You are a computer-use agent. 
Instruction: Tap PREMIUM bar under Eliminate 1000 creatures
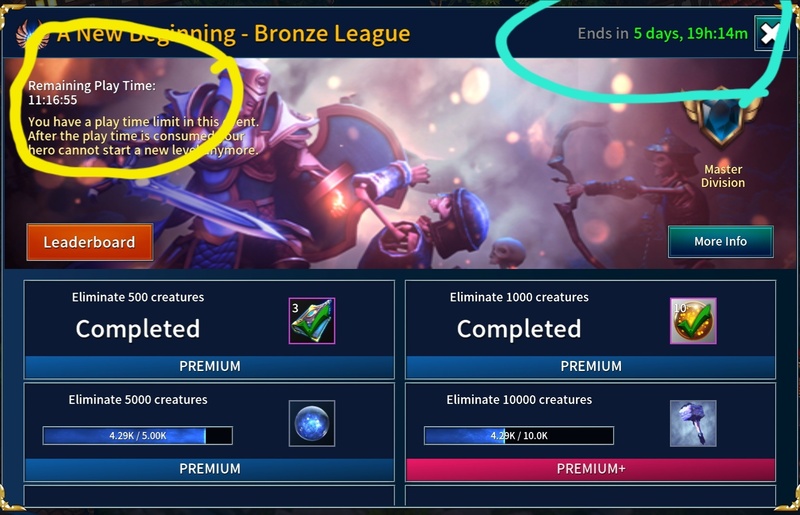(x=591, y=366)
